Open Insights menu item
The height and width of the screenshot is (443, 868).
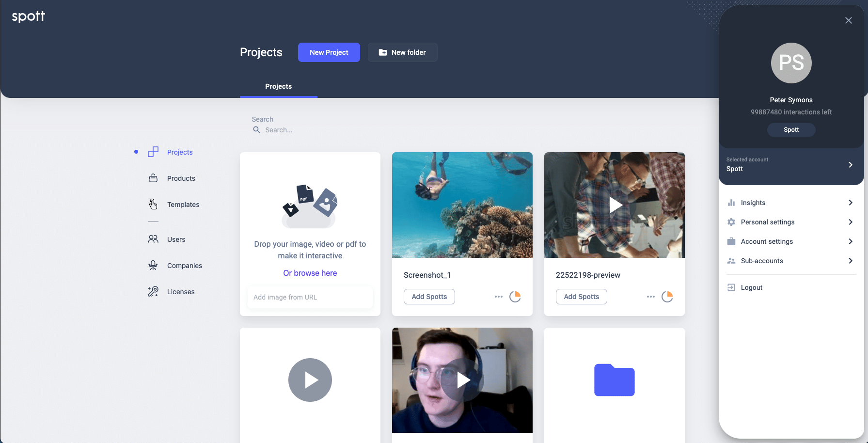click(753, 203)
